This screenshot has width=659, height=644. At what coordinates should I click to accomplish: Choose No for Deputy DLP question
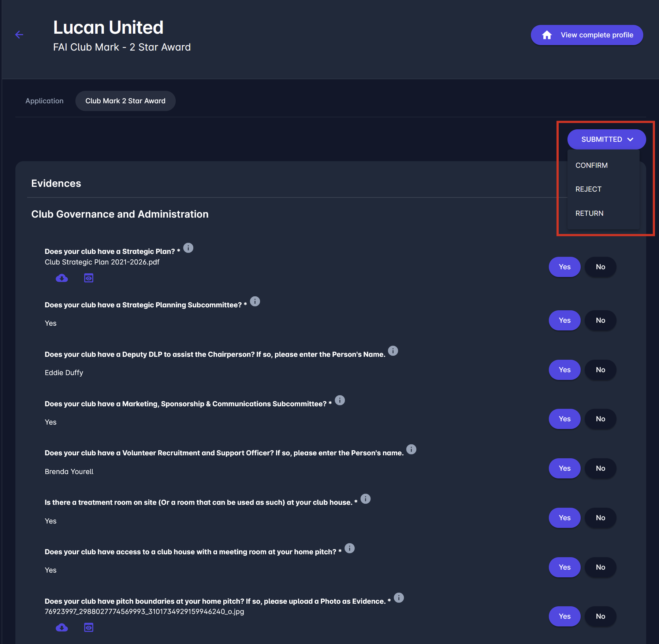coord(600,370)
